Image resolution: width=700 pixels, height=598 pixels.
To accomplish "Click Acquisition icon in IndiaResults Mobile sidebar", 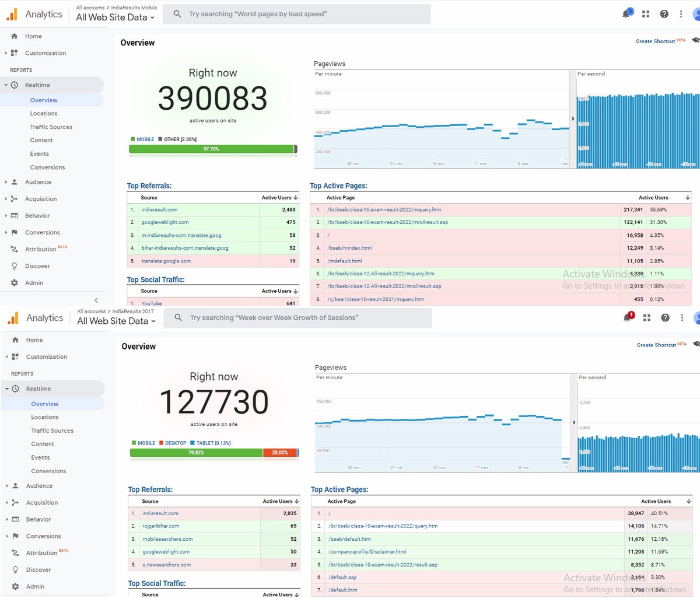I will pyautogui.click(x=15, y=199).
